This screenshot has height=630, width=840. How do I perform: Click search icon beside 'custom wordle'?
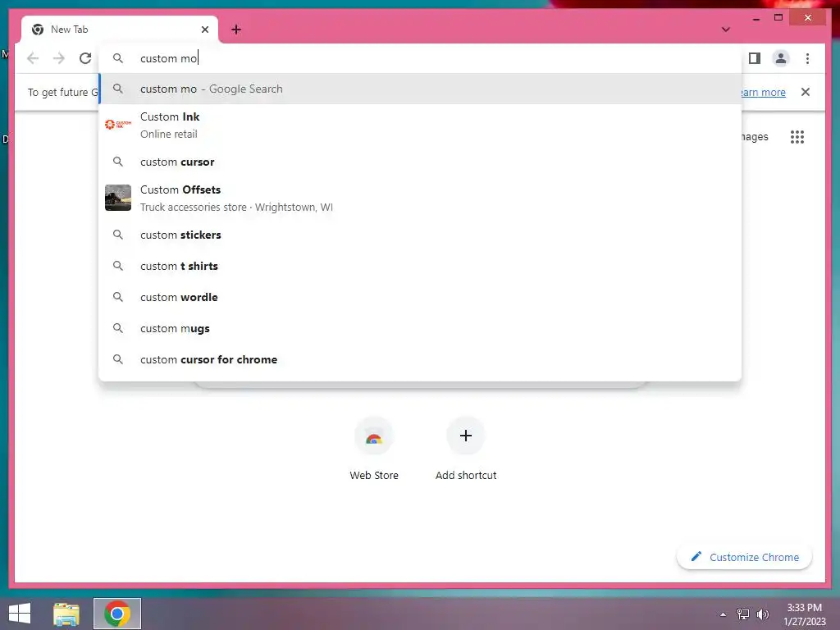coord(118,297)
